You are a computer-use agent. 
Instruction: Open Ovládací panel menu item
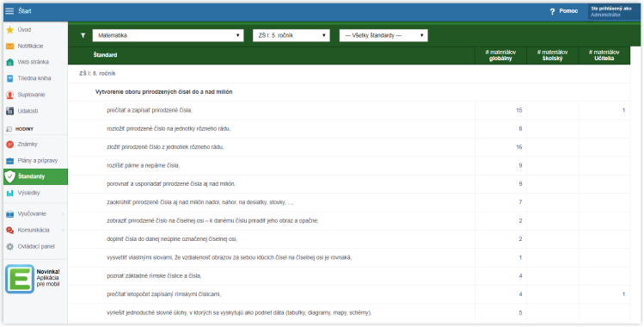tap(35, 247)
